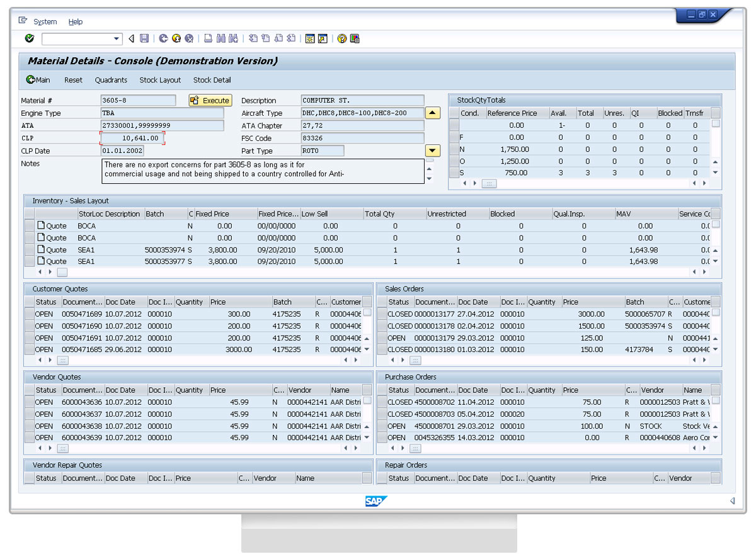Click the green Back arrow icon

tap(164, 39)
